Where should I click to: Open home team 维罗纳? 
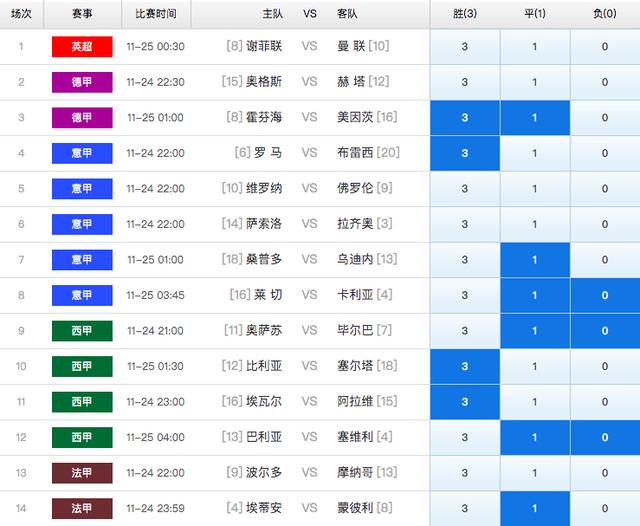pyautogui.click(x=264, y=188)
